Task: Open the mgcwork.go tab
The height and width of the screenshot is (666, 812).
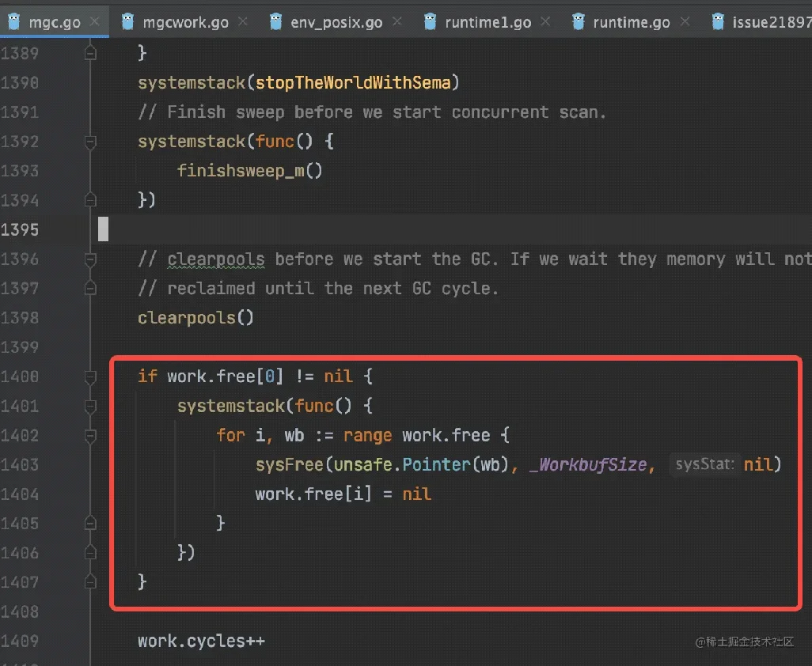Action: [185, 22]
